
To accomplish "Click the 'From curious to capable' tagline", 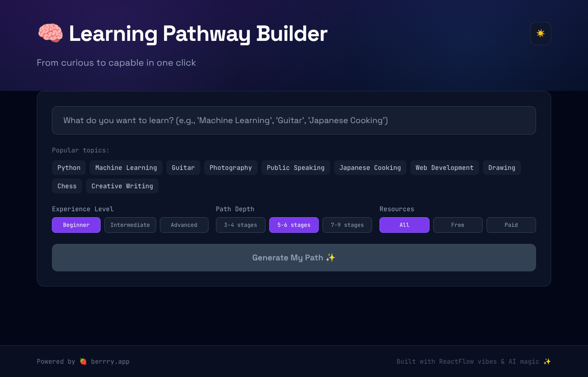I will point(116,62).
